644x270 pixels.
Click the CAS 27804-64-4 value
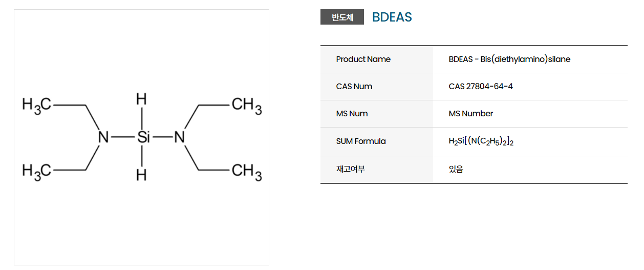coord(480,87)
